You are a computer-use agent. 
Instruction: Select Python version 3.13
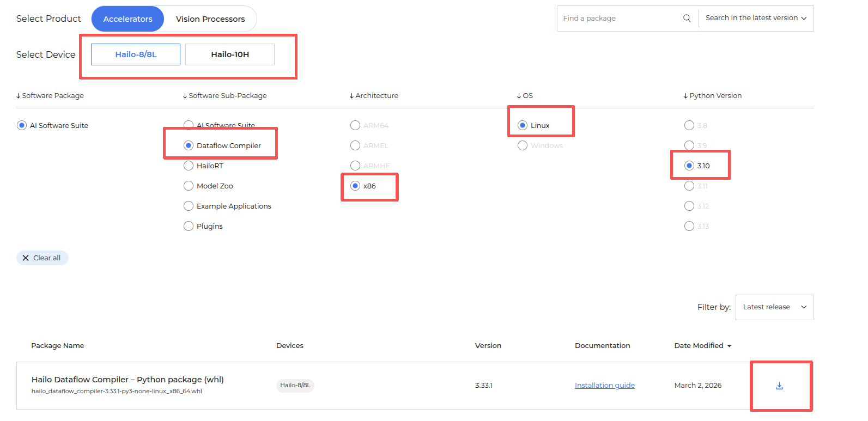click(x=689, y=226)
